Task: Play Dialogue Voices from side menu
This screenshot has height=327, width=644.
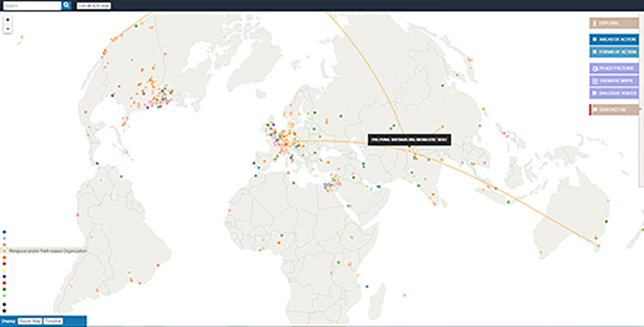Action: click(x=614, y=94)
